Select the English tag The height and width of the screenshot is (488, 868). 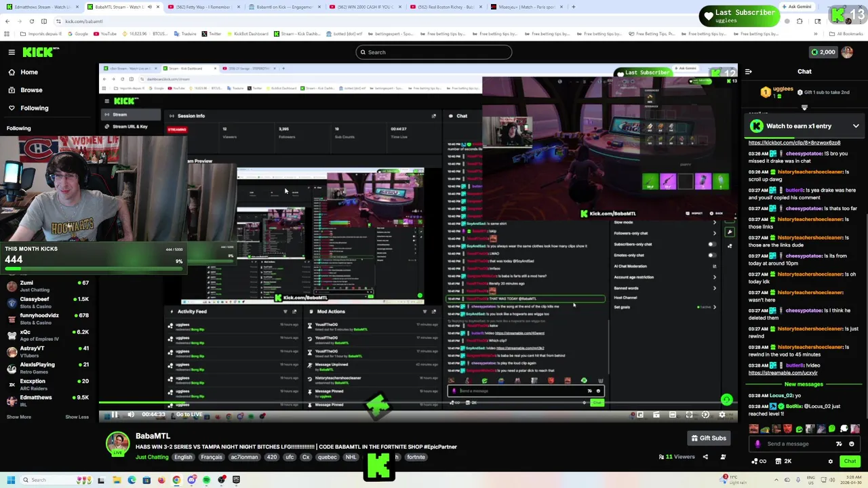click(183, 457)
